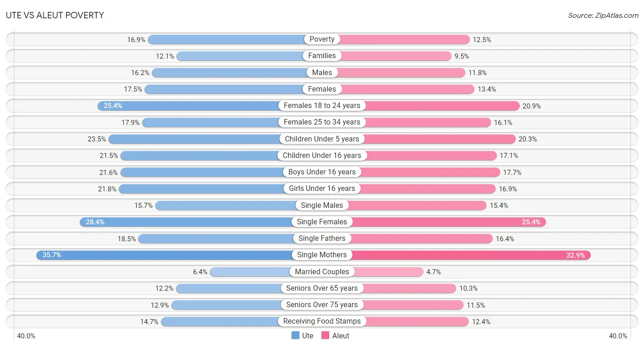Open the ZipAtlas.com source link
This screenshot has height=347, width=644.
[x=603, y=15]
